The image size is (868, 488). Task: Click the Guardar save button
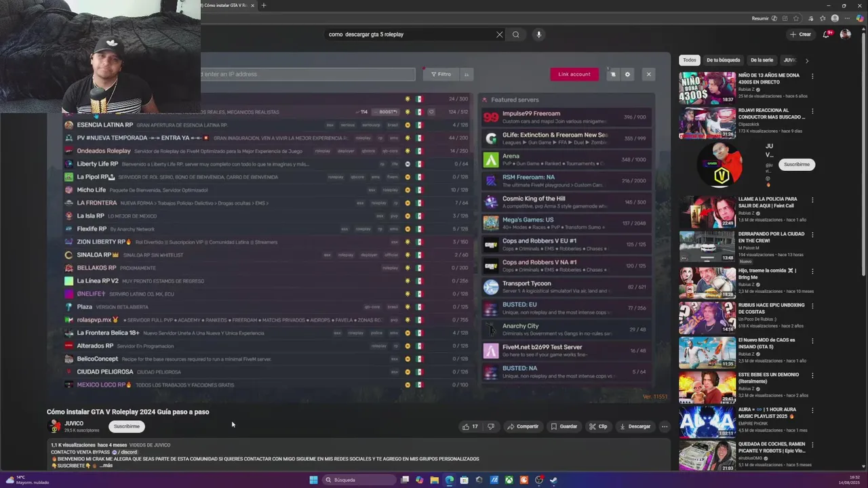coord(564,426)
